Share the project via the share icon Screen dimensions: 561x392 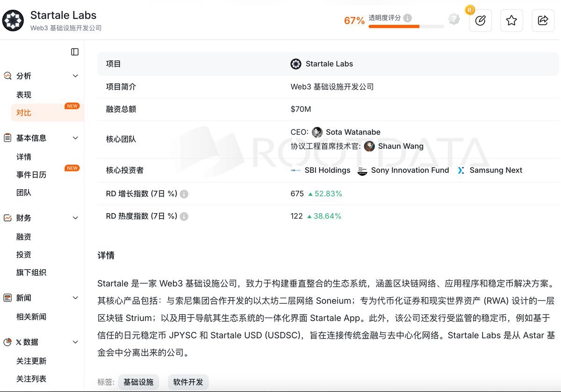[x=543, y=21]
